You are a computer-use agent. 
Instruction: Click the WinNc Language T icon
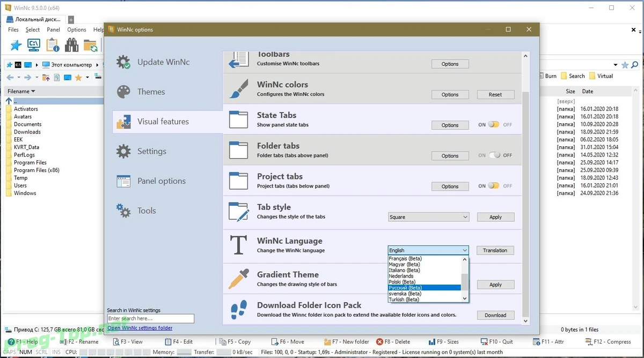coord(238,245)
